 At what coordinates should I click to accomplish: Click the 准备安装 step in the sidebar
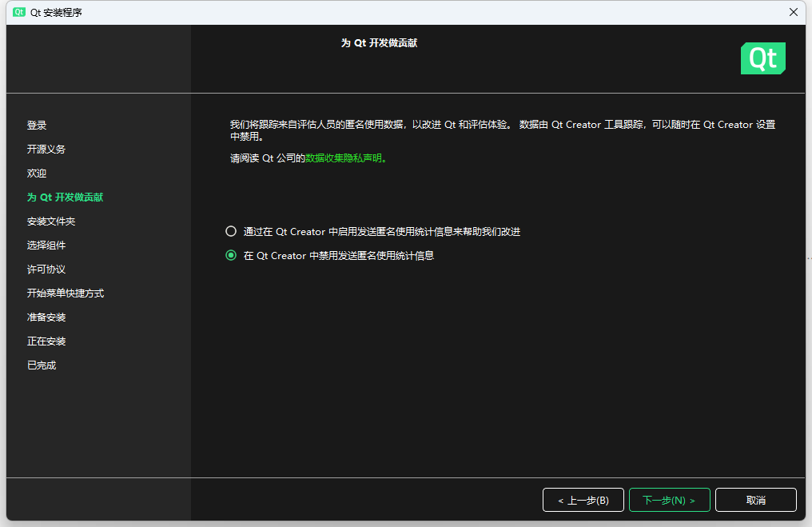[x=46, y=317]
